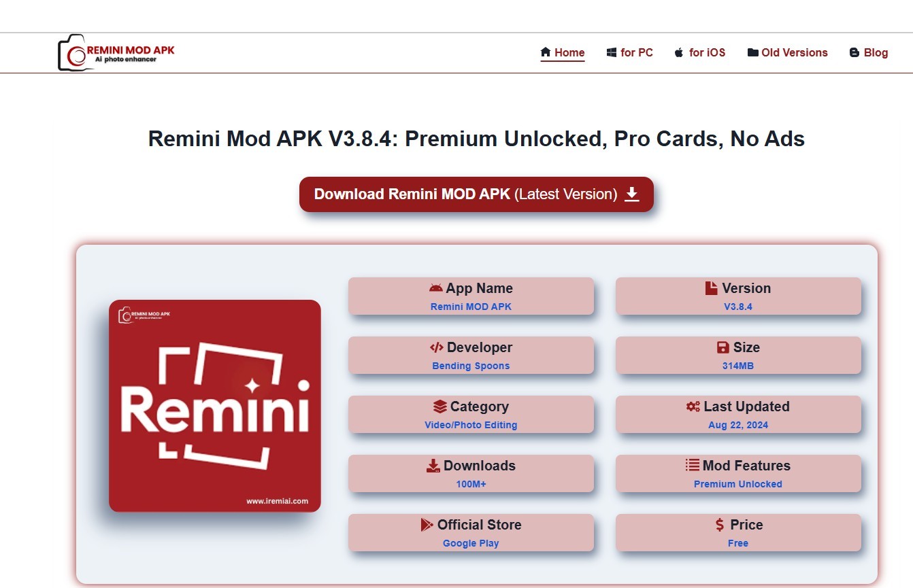Click the Android icon beside App Name
Viewport: 913px width, 588px height.
click(436, 288)
